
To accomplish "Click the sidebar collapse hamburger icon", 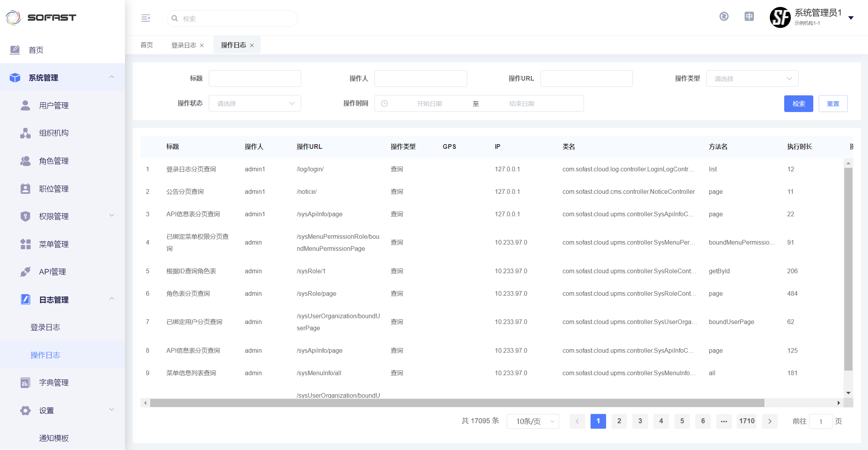I will tap(146, 18).
